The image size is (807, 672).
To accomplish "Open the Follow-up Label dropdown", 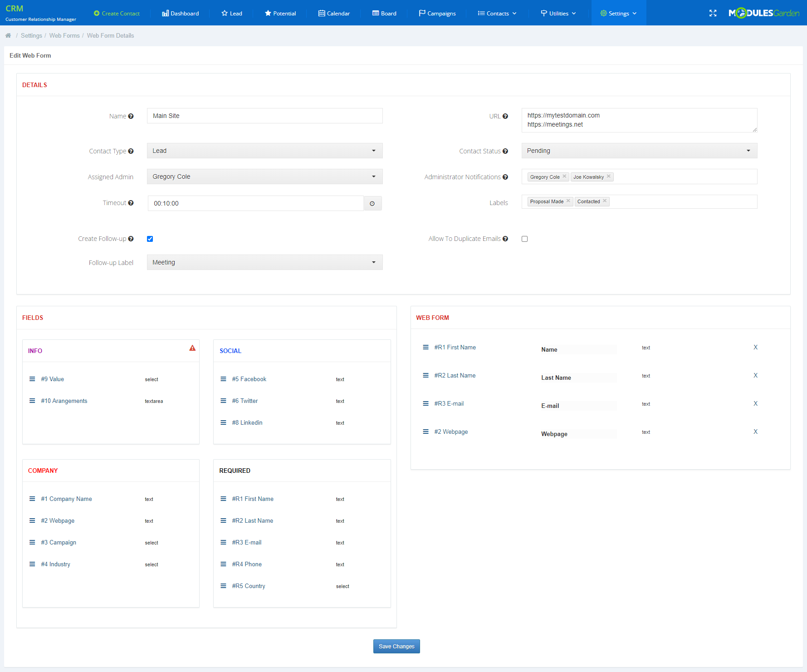I will [264, 262].
